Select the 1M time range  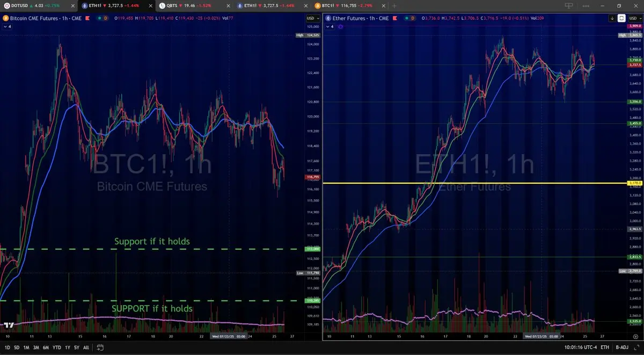(26, 347)
